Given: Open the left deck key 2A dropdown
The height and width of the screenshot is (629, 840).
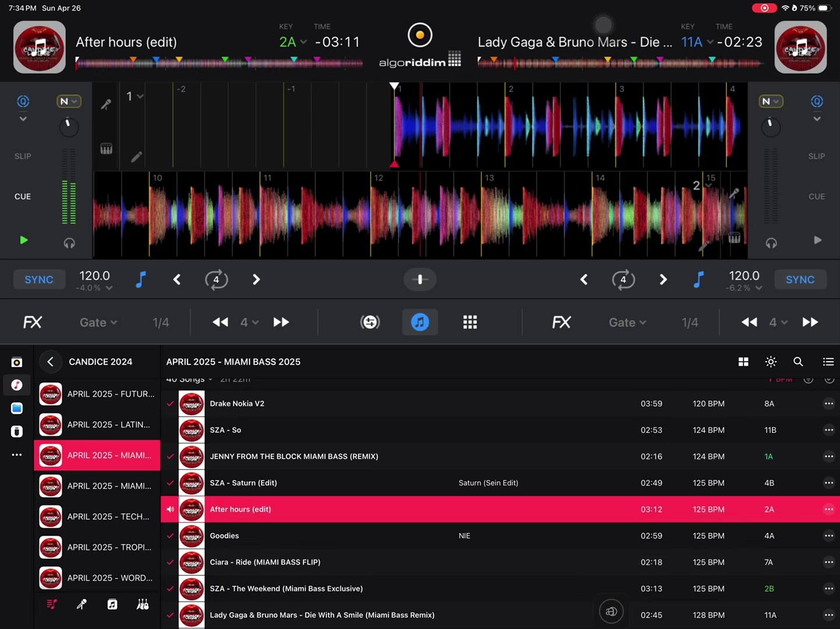Looking at the screenshot, I should point(293,42).
